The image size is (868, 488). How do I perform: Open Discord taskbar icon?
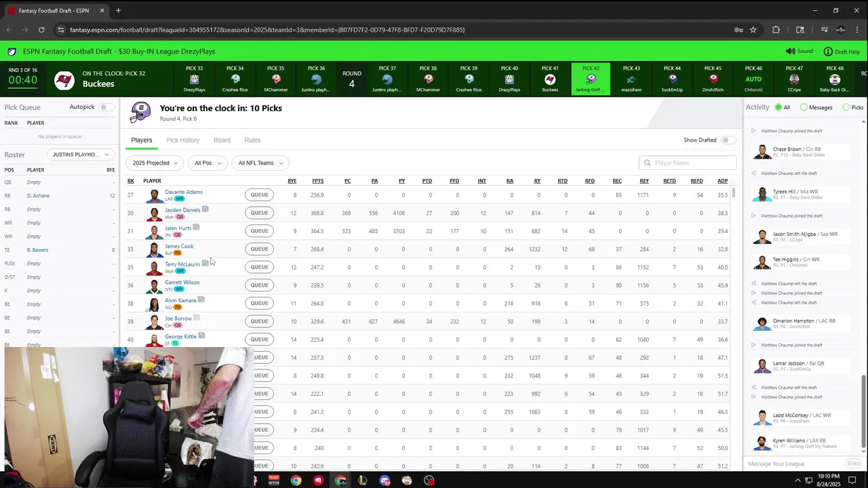coord(384,481)
